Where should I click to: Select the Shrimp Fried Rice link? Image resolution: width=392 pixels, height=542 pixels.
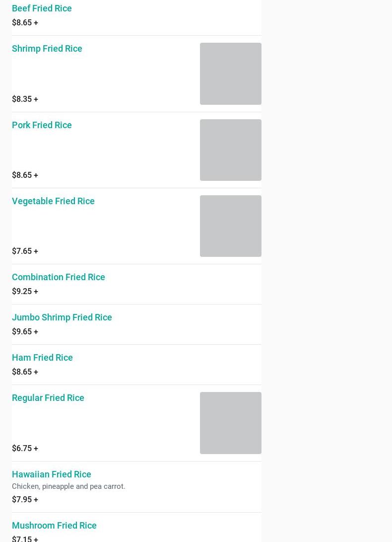(47, 49)
